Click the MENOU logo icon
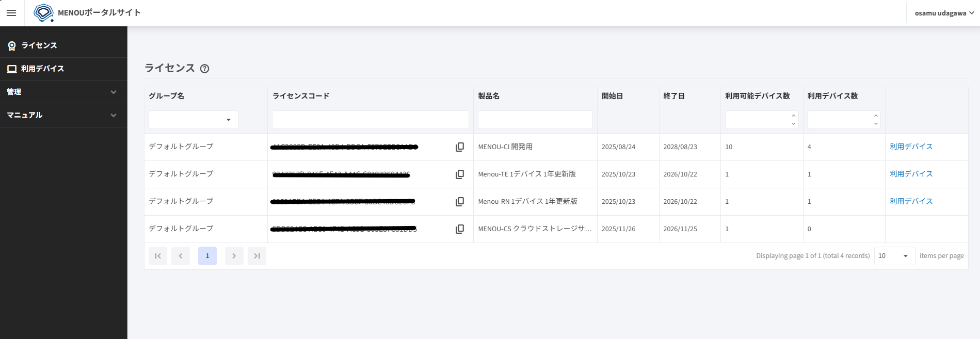This screenshot has width=980, height=339. (43, 13)
